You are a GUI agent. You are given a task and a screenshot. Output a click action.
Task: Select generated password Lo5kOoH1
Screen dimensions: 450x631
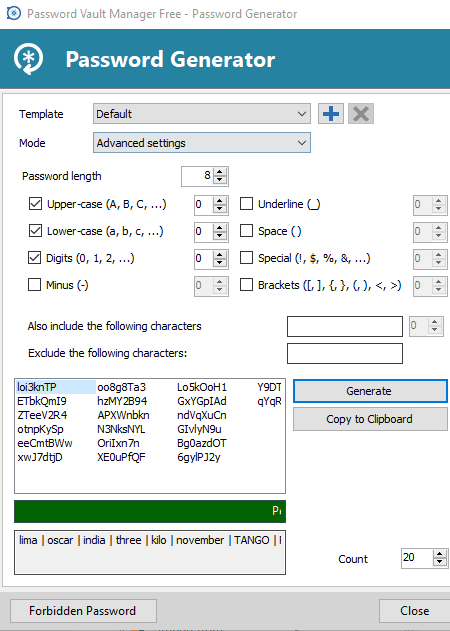tap(202, 387)
